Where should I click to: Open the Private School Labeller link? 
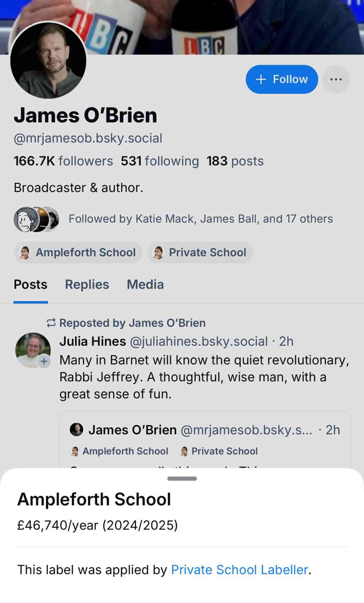click(x=240, y=569)
